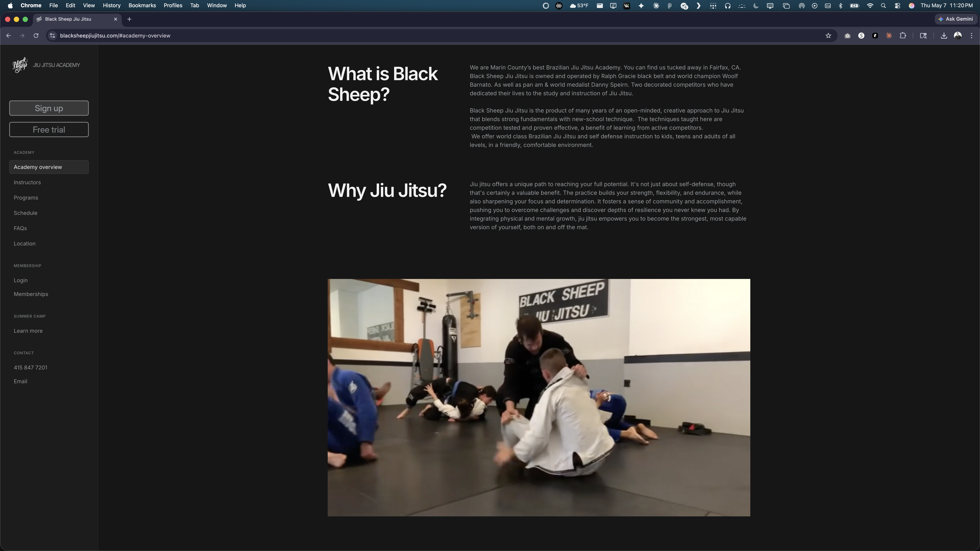The height and width of the screenshot is (551, 980).
Task: Open the Bookmarks menu
Action: [142, 5]
